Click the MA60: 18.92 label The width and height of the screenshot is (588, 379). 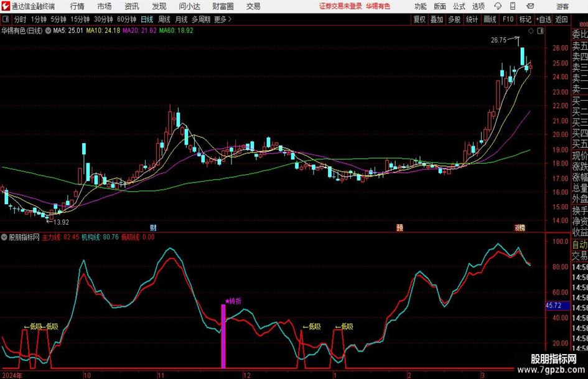(x=176, y=30)
